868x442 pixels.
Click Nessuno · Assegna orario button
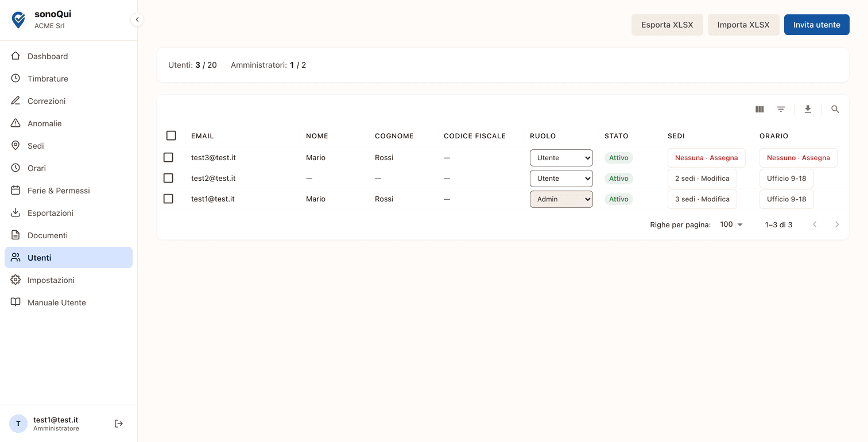click(x=799, y=158)
